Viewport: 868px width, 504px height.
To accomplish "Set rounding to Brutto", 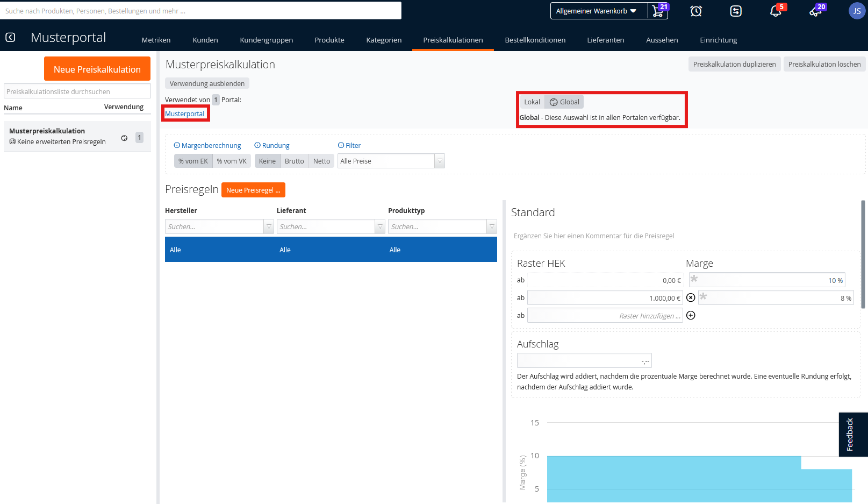I will click(294, 161).
